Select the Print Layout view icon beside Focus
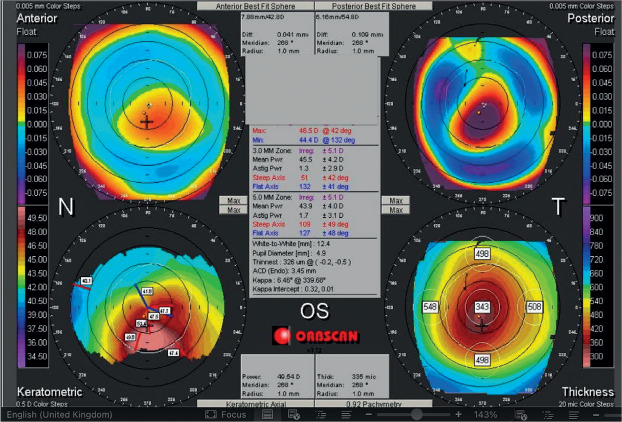Image resolution: width=622 pixels, height=422 pixels. point(269,414)
